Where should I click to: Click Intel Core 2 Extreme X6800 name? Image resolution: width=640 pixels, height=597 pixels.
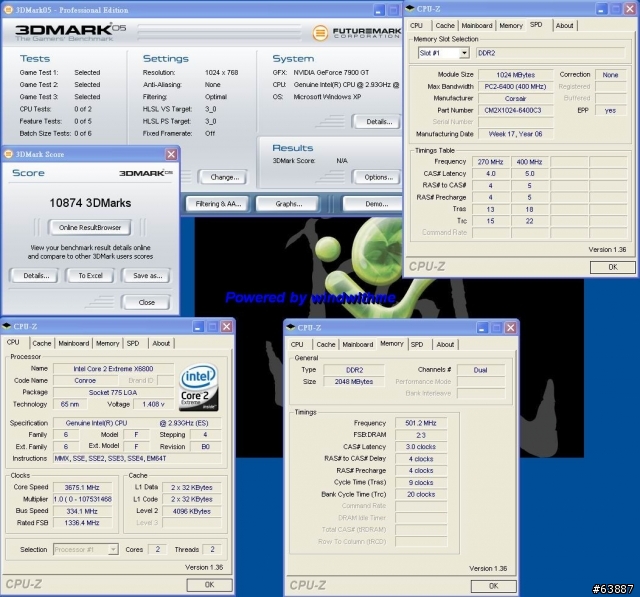pos(113,369)
